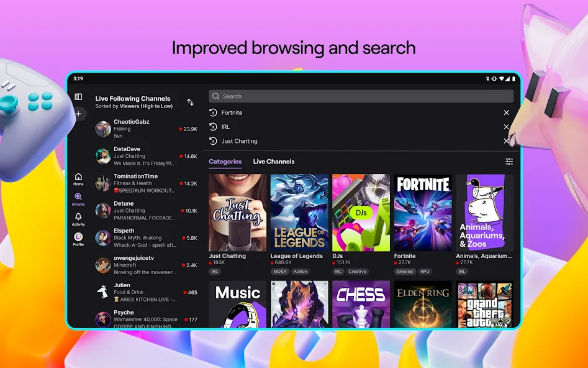Remove Fortnite from recent searches
Image resolution: width=588 pixels, height=368 pixels.
click(x=506, y=113)
